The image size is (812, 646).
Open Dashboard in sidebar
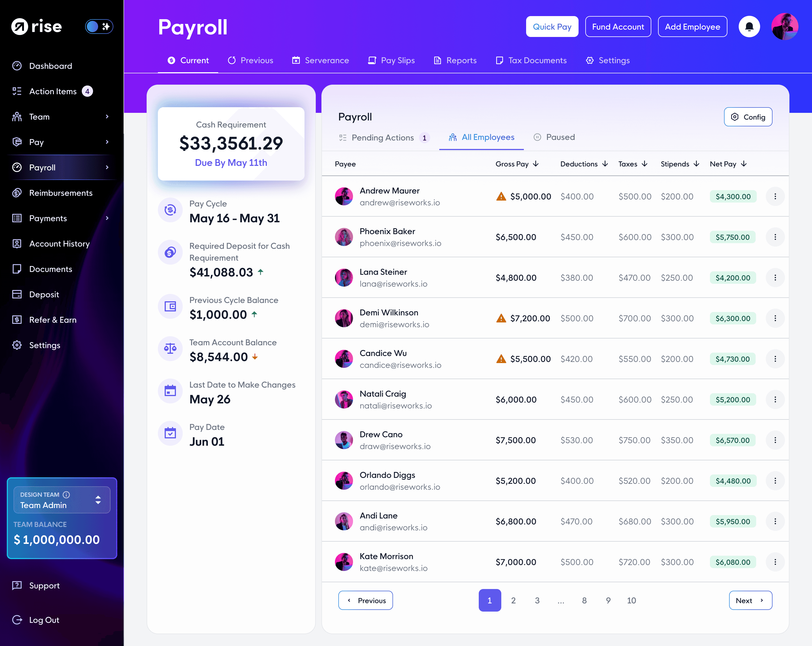click(50, 66)
